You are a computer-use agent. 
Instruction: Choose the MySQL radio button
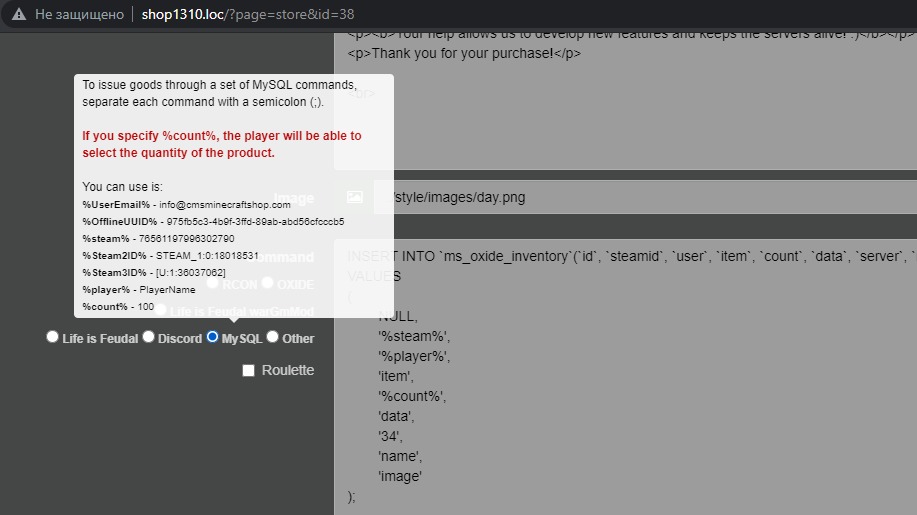[x=212, y=337]
